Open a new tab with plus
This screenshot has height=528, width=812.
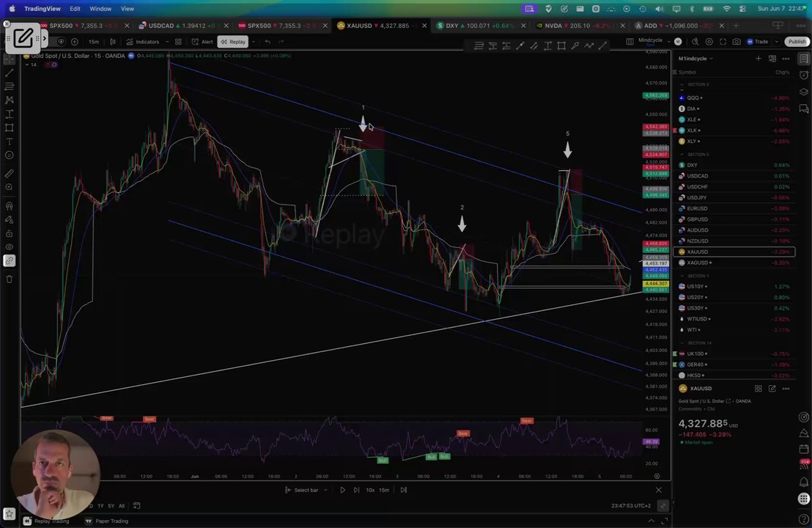coord(735,26)
